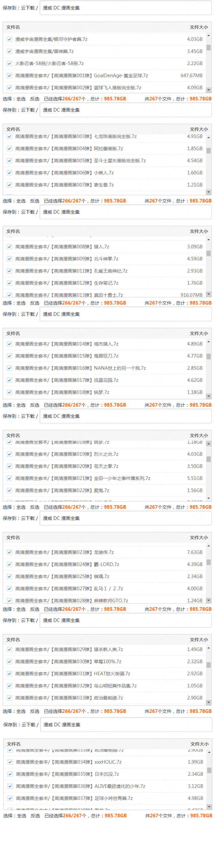Deselect the GoalDenAge-黃金足球.7z checkbox
The height and width of the screenshot is (868, 214).
pyautogui.click(x=9, y=76)
